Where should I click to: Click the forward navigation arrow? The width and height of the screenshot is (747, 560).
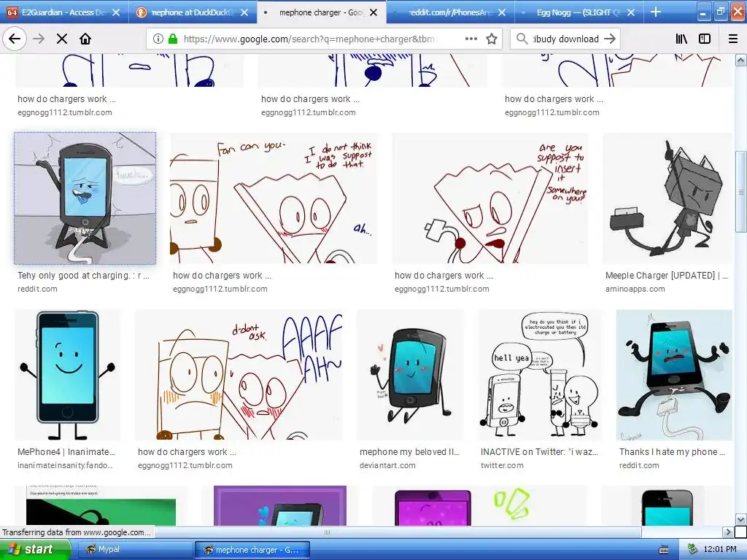pyautogui.click(x=39, y=39)
